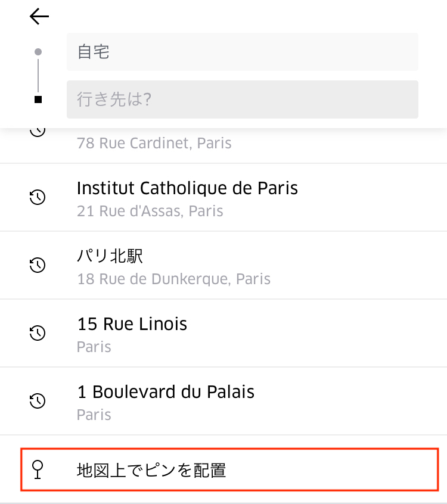Tap history icon beside パリ北駅
The height and width of the screenshot is (504, 447).
[x=38, y=265]
